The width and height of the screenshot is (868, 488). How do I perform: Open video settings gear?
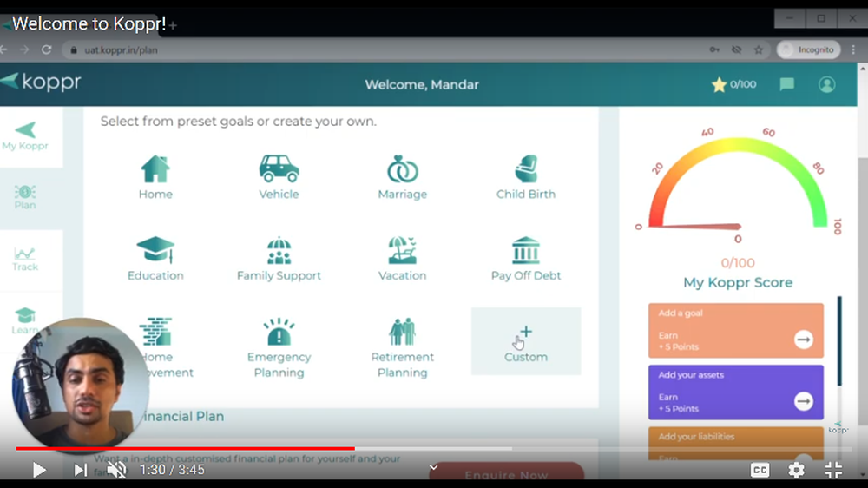click(796, 471)
